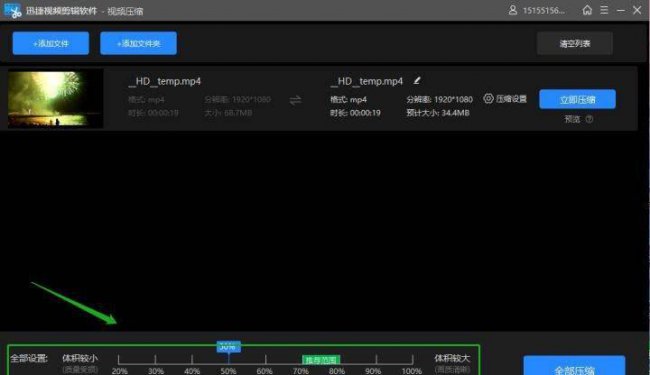The image size is (650, 375).
Task: Clear the list with 清空列表
Action: (x=575, y=43)
